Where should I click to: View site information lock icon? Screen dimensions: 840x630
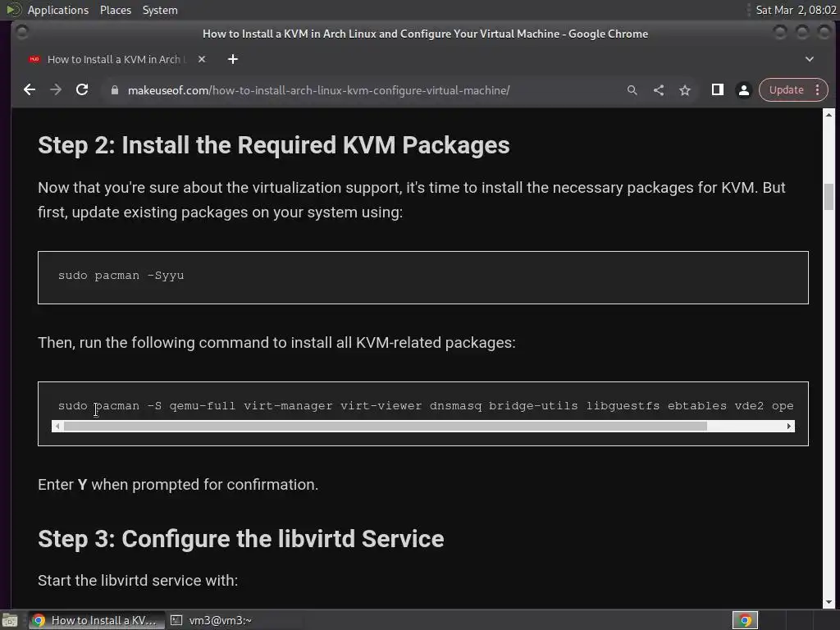pyautogui.click(x=115, y=90)
